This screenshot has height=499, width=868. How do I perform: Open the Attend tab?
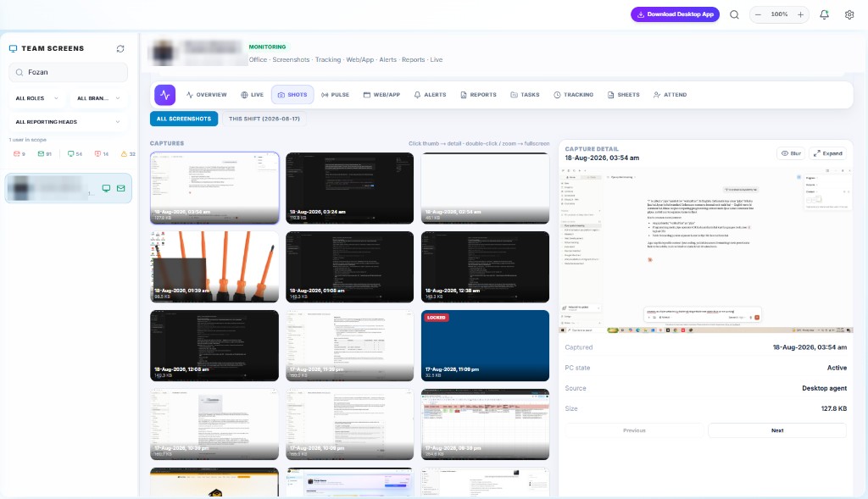pyautogui.click(x=670, y=95)
